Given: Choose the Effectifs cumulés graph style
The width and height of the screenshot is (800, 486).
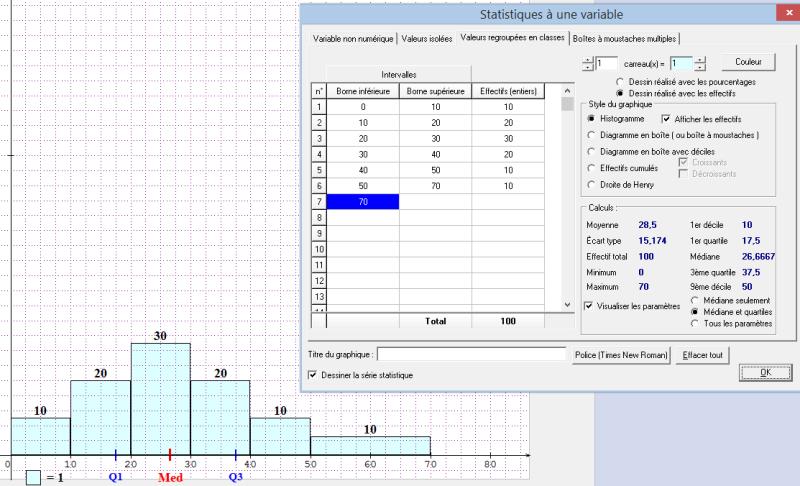Looking at the screenshot, I should [591, 168].
